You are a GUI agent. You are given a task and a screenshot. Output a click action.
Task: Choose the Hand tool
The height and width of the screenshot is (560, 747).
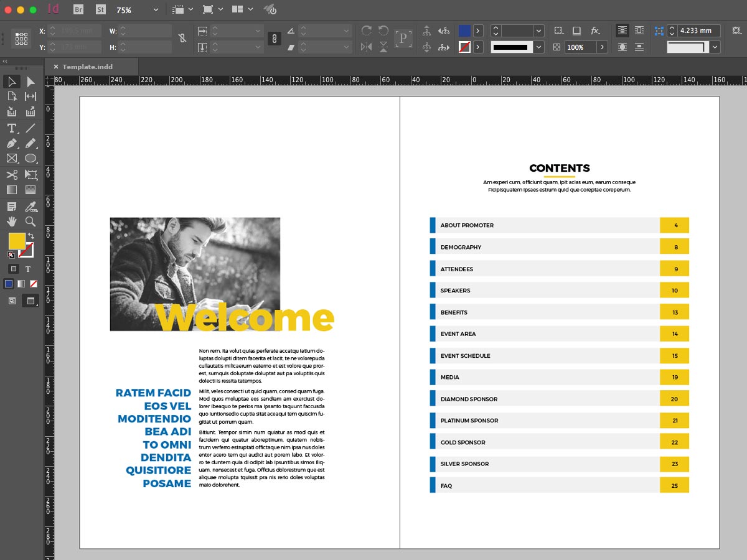coord(12,222)
